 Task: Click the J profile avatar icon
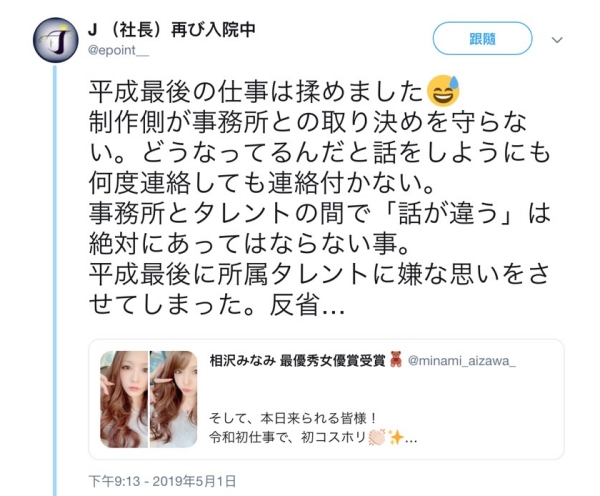click(x=55, y=40)
